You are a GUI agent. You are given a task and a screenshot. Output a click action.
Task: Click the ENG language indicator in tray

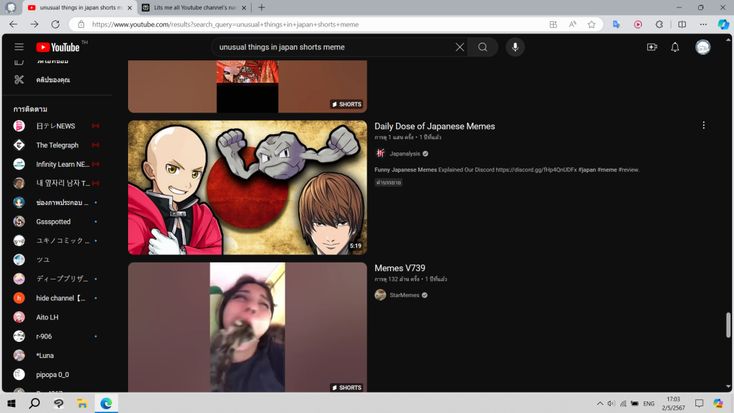[x=648, y=403]
